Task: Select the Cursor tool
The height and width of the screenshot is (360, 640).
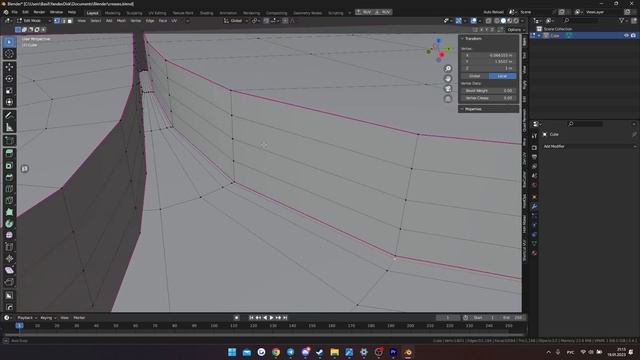Action: pos(9,54)
